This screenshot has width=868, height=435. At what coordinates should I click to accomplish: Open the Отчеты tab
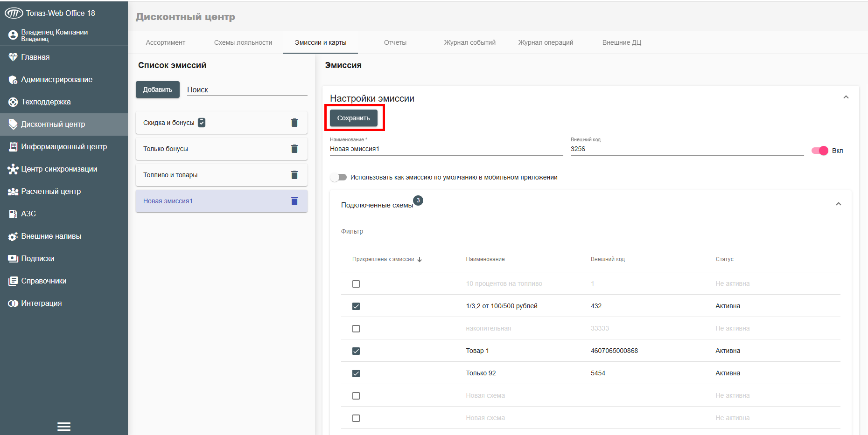[395, 42]
